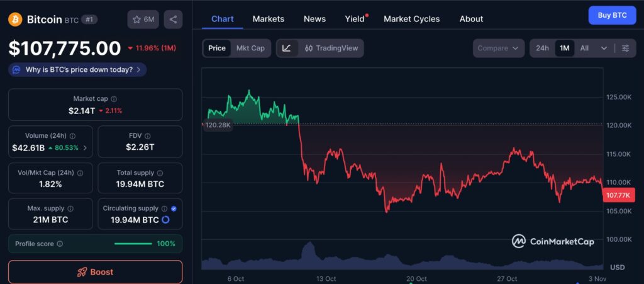Click the Profile score progress bar

coord(133,244)
